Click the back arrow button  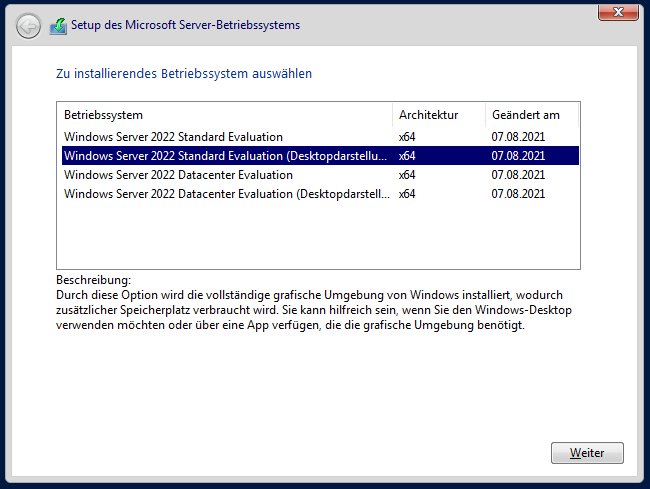28,27
